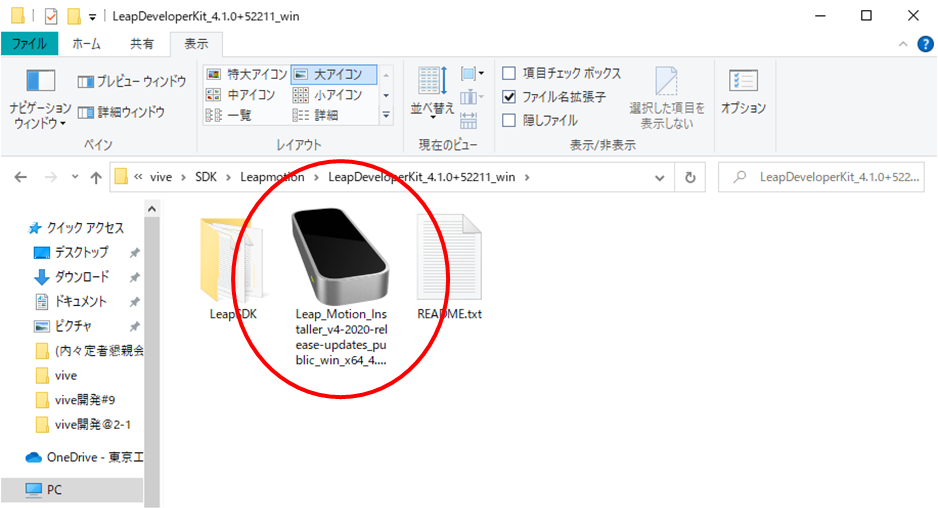Open the group-by dropdown in 現在のビュー
The image size is (938, 508).
click(473, 74)
